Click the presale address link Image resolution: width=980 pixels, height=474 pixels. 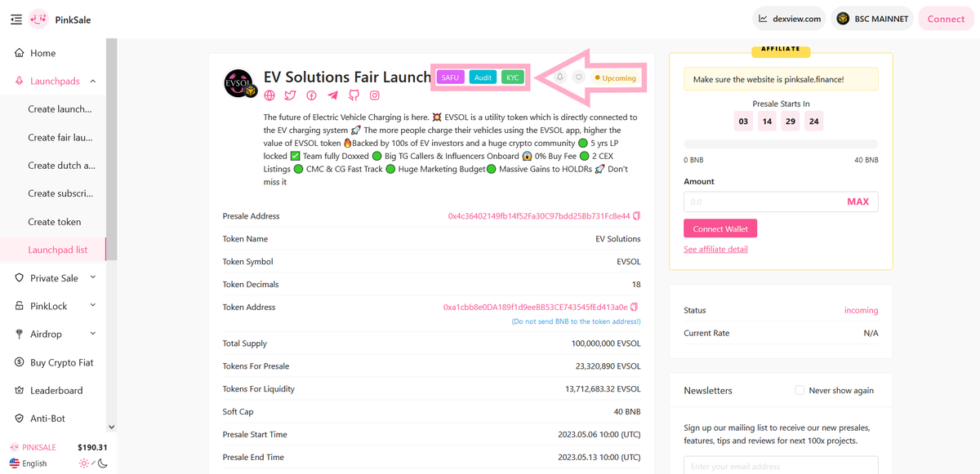click(539, 216)
